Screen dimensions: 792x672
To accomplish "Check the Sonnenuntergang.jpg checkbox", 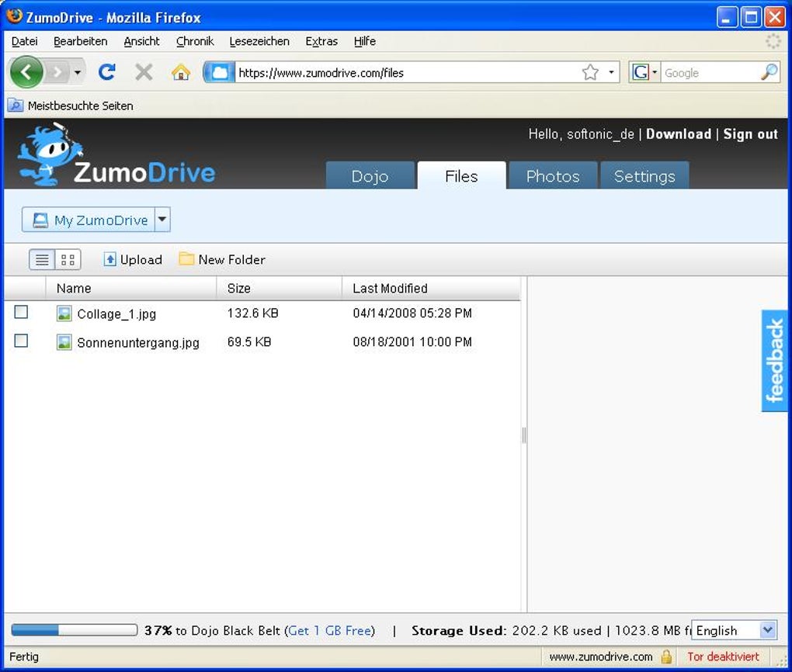I will click(21, 341).
